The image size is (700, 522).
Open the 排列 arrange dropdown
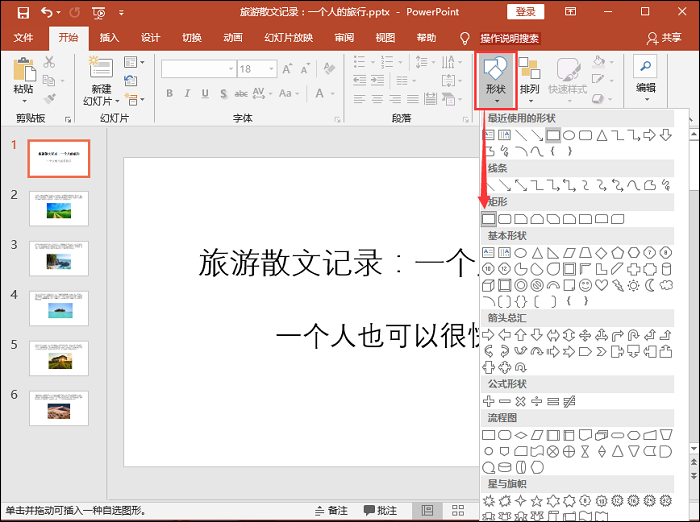(529, 78)
